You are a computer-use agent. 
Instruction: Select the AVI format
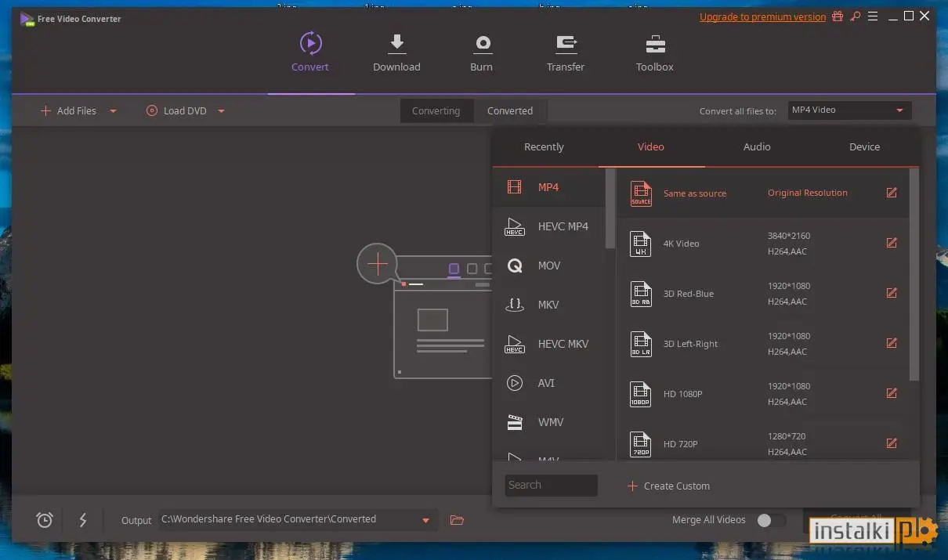coord(548,383)
